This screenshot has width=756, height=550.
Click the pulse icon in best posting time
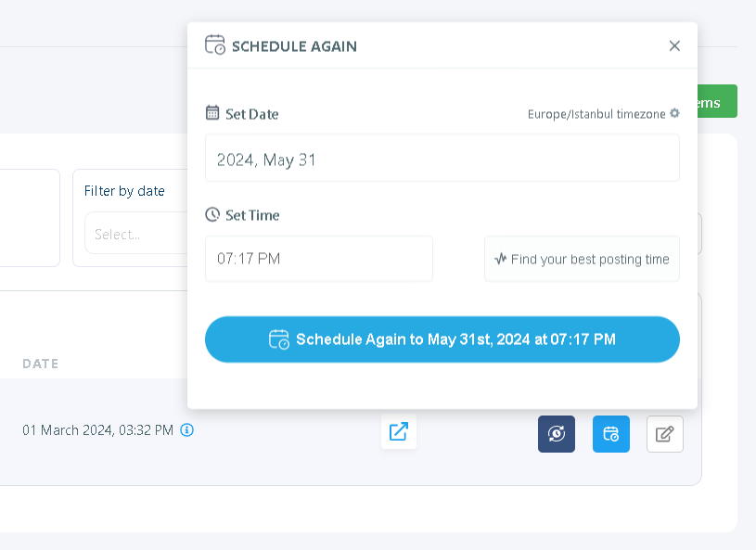[x=501, y=259]
